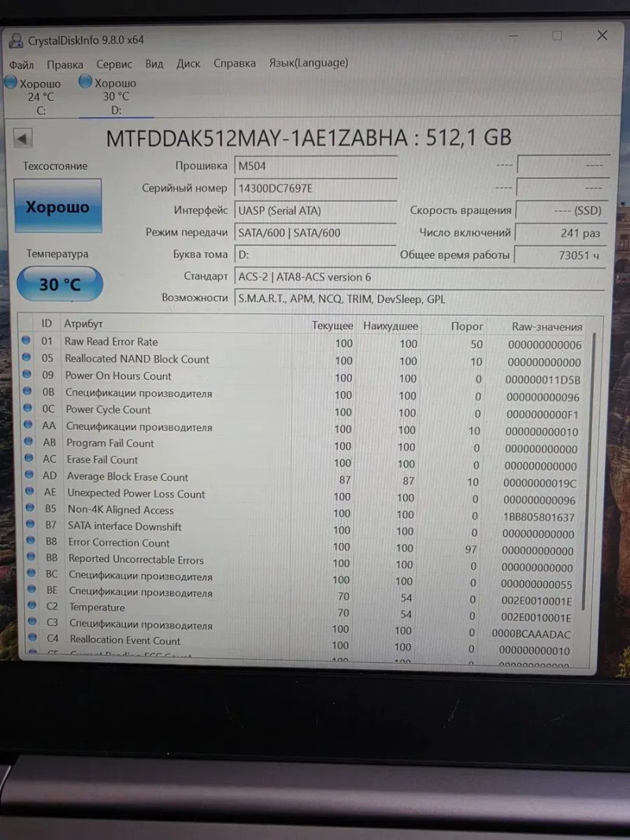Click the status dot for SATA interface Downshift
630x840 pixels.
[x=31, y=524]
